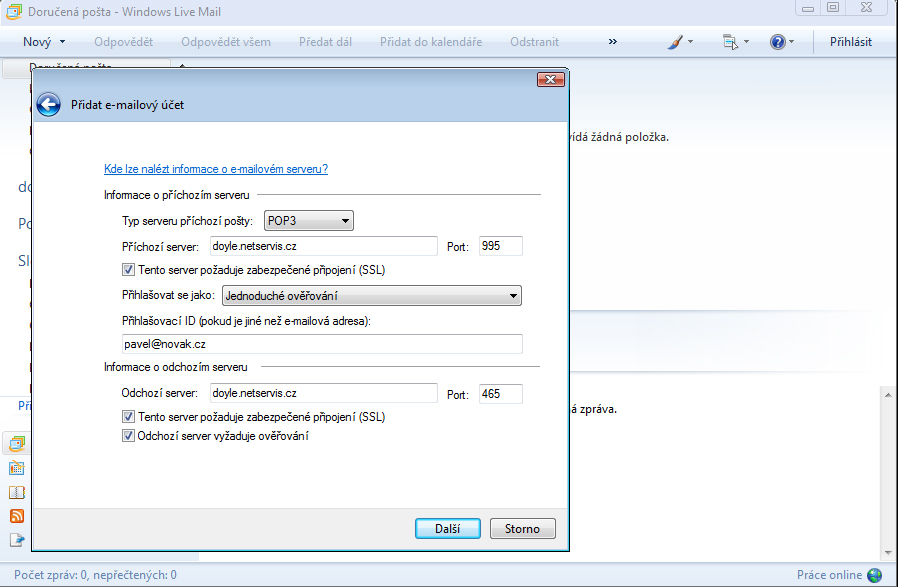The height and width of the screenshot is (587, 898).
Task: Click the blue Back arrow in dialog
Action: click(49, 105)
